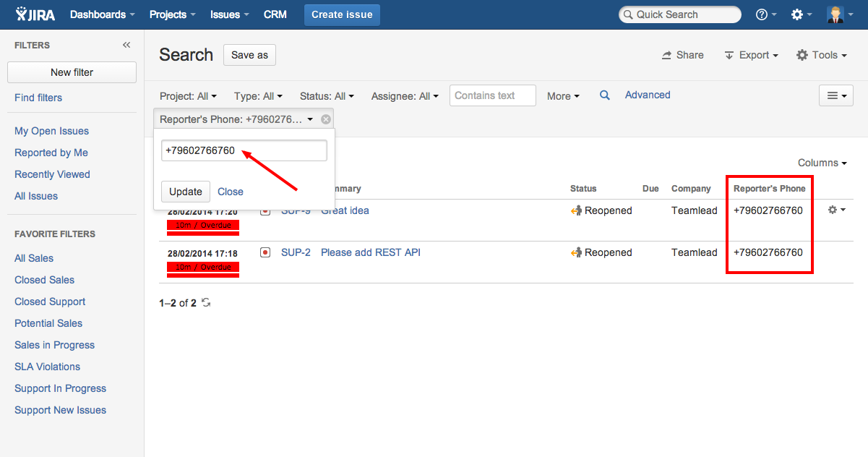868x457 pixels.
Task: Expand the Project: All filter dropdown
Action: point(188,96)
